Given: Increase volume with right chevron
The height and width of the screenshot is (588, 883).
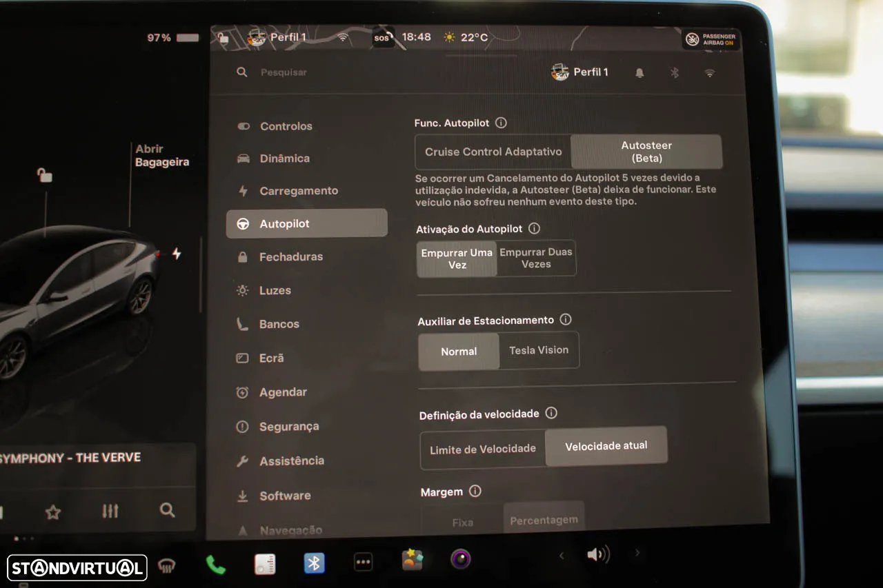Looking at the screenshot, I should click(637, 553).
